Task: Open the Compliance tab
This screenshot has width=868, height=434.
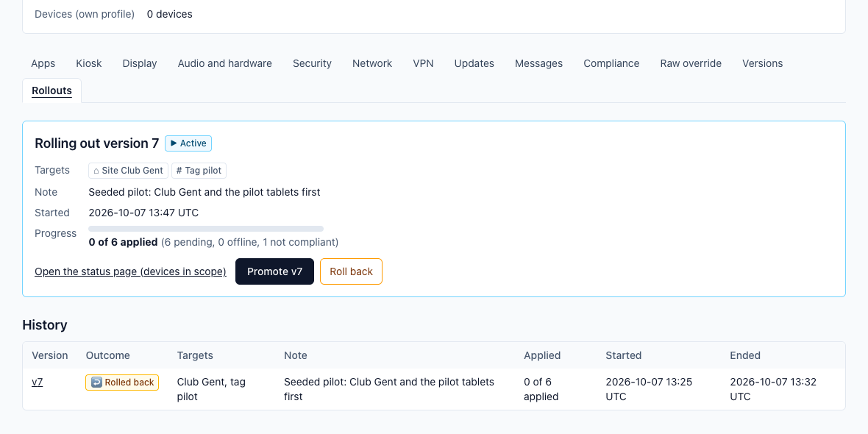Action: (x=611, y=63)
